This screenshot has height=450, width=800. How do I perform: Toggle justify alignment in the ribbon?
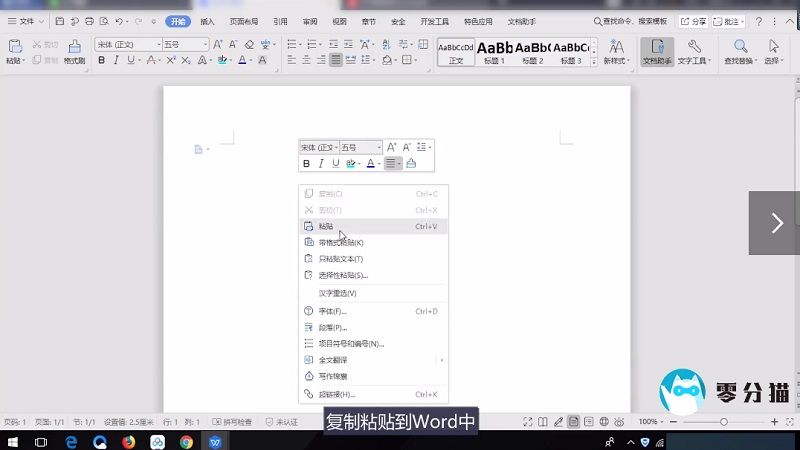coord(336,61)
